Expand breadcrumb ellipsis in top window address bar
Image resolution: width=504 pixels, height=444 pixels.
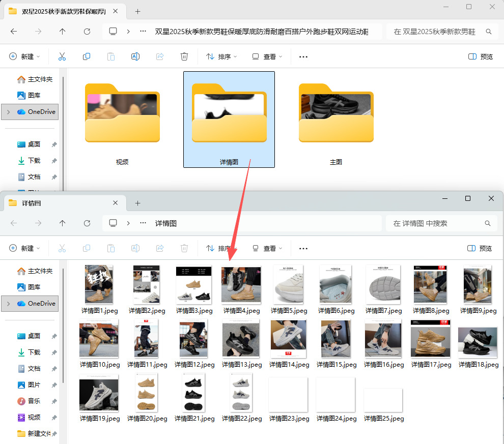click(x=143, y=32)
